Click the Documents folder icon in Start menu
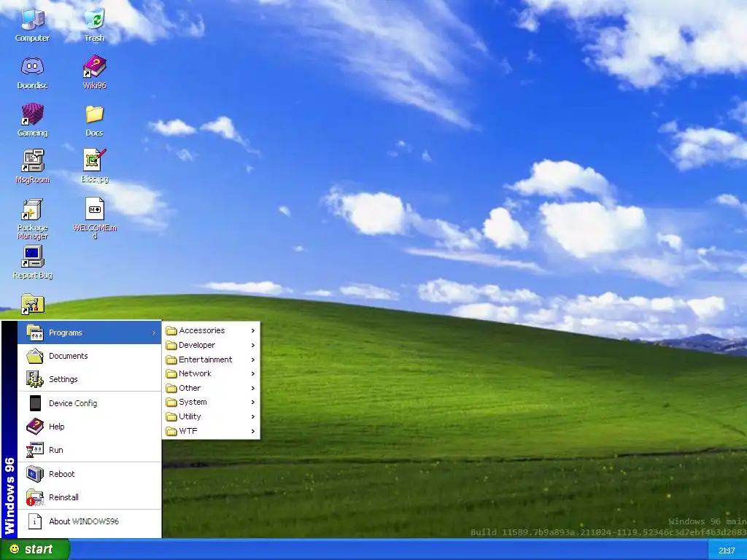Viewport: 747px width, 560px height. 35,356
